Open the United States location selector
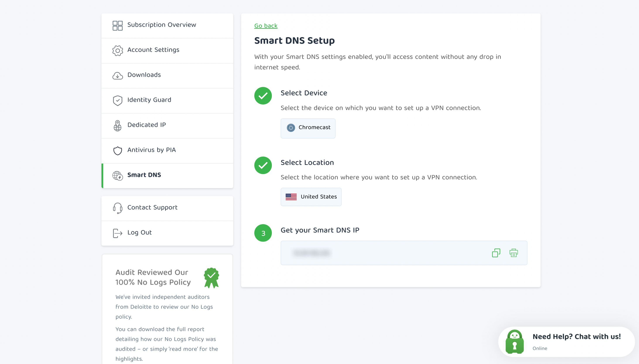Screen dimensions: 639x364 pos(311,197)
